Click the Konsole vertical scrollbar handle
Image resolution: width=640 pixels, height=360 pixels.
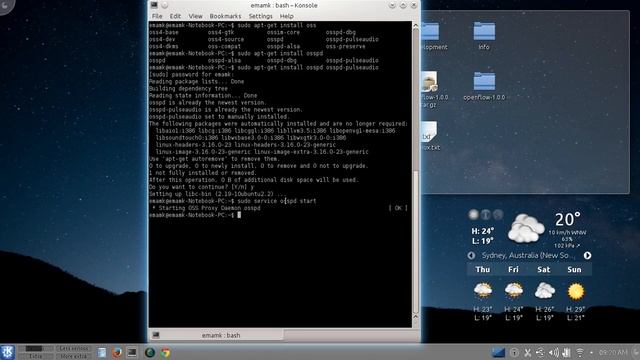click(416, 241)
